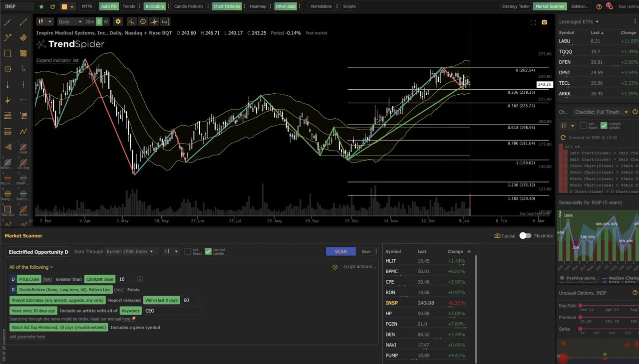The height and width of the screenshot is (364, 639).
Task: Open the Checklist: Full Timeframe dropdown
Action: point(601,112)
